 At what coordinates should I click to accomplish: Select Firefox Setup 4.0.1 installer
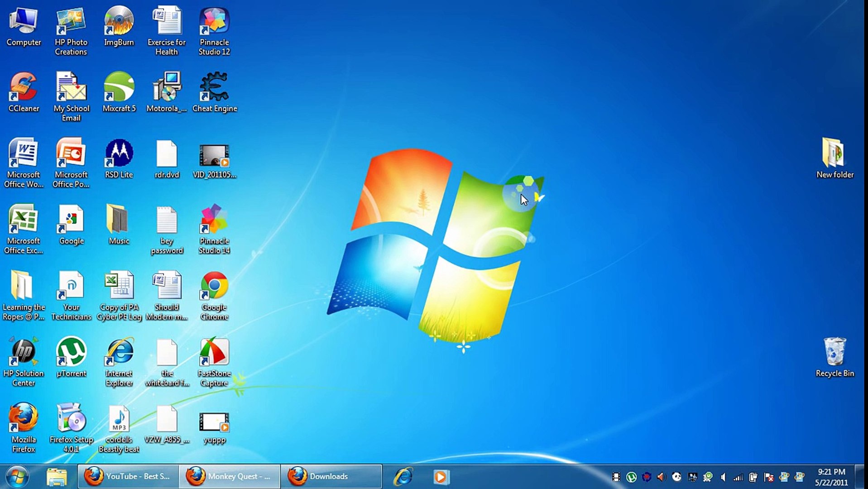tap(71, 428)
